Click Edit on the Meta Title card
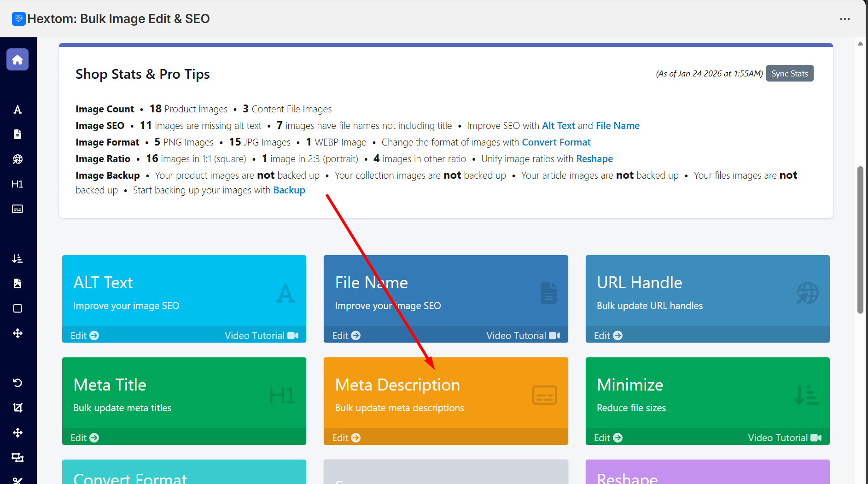 (85, 438)
